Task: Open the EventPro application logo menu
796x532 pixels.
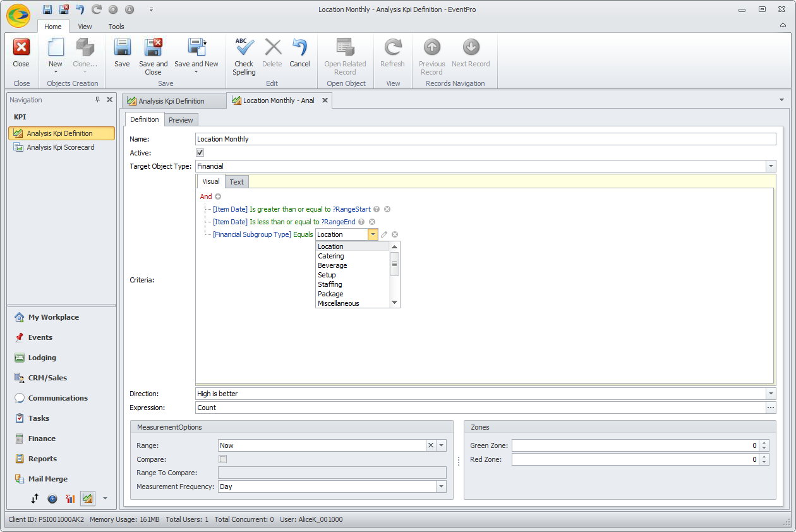Action: point(18,15)
